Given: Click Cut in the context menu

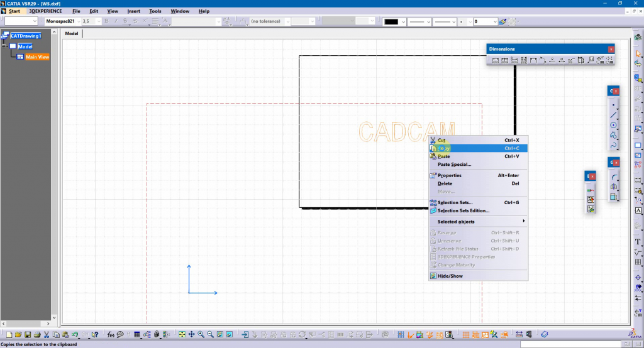Looking at the screenshot, I should pos(441,140).
